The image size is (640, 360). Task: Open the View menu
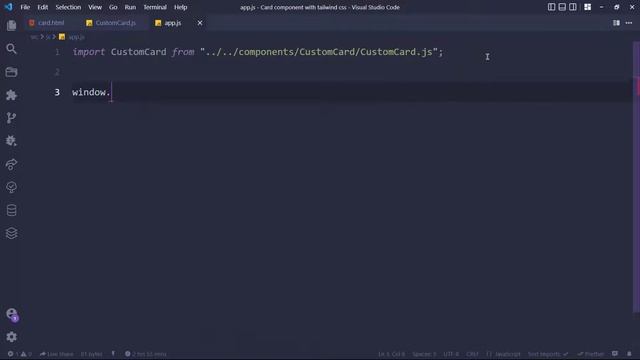click(95, 7)
